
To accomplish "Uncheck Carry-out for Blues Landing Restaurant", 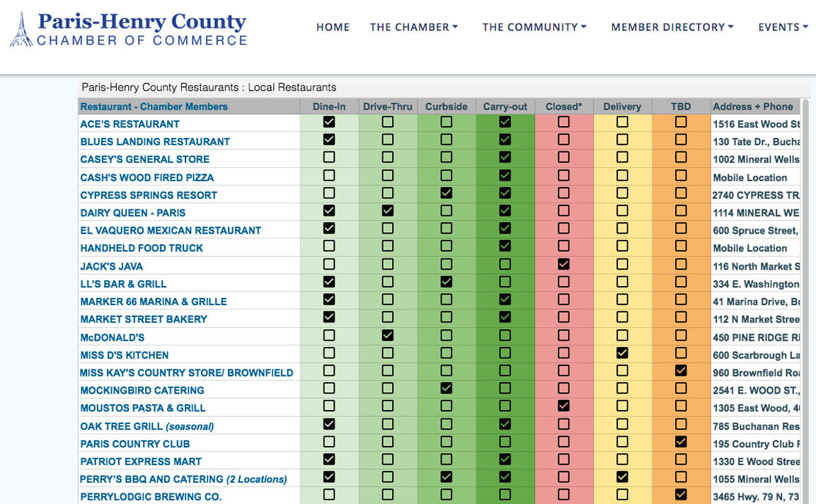I will pos(505,139).
